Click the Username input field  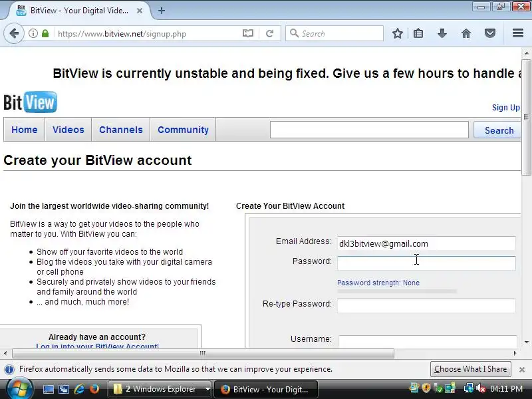pyautogui.click(x=428, y=341)
